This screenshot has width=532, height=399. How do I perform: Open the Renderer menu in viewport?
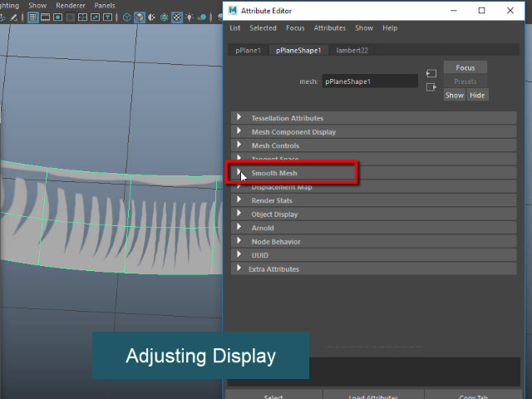coord(70,5)
